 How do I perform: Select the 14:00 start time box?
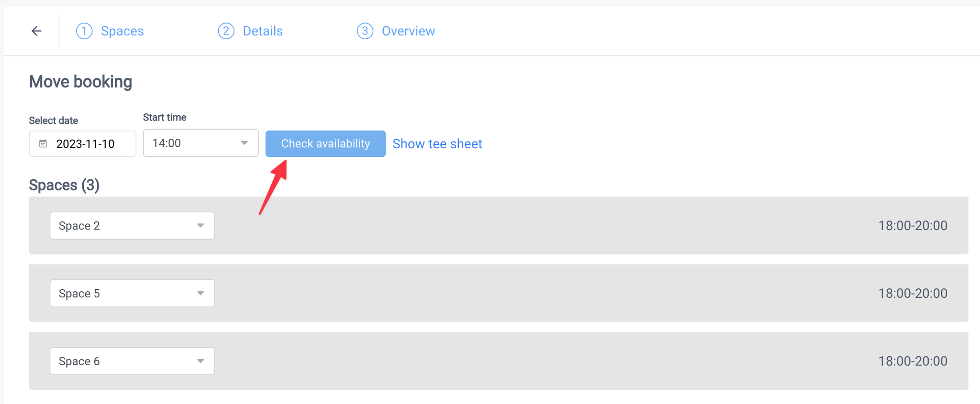tap(201, 143)
